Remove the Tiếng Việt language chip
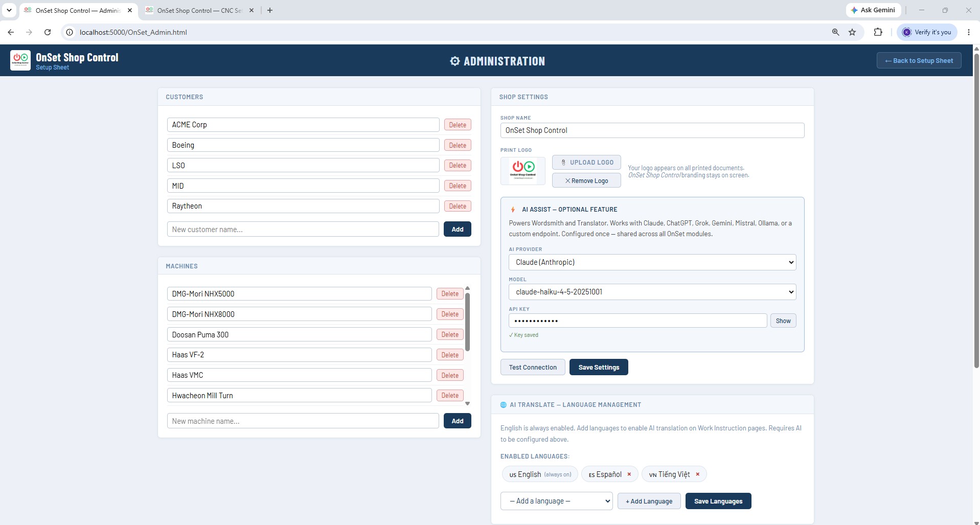This screenshot has height=525, width=980. click(698, 474)
